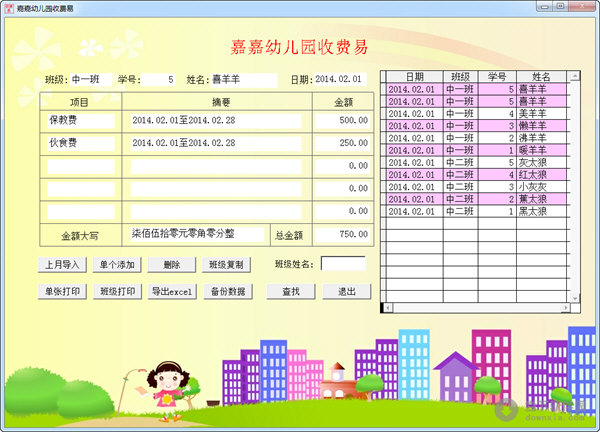The image size is (600, 432).
Task: Click the 上月导入 button
Action: (63, 265)
